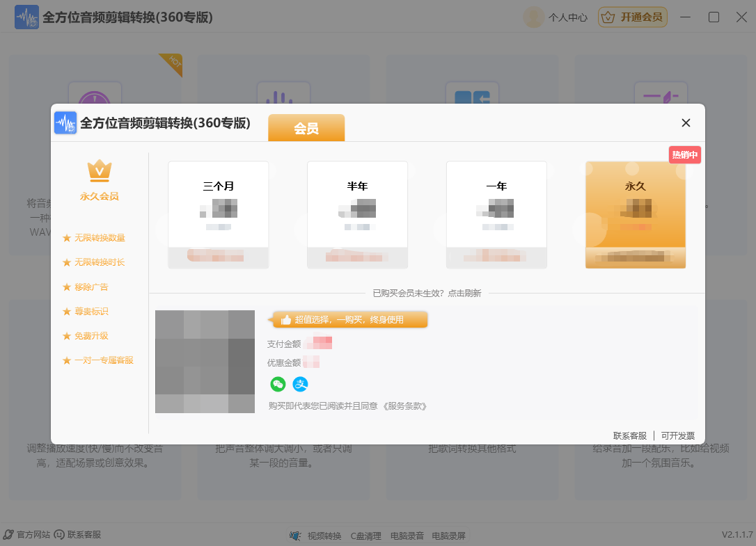The height and width of the screenshot is (546, 756).
Task: Click the crown icon above 永久会员
Action: [x=100, y=169]
